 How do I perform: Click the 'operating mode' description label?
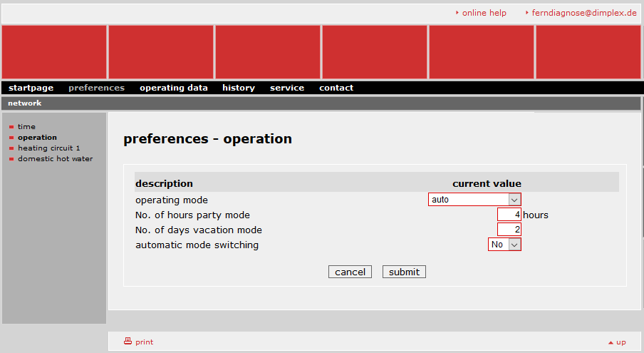click(x=172, y=200)
